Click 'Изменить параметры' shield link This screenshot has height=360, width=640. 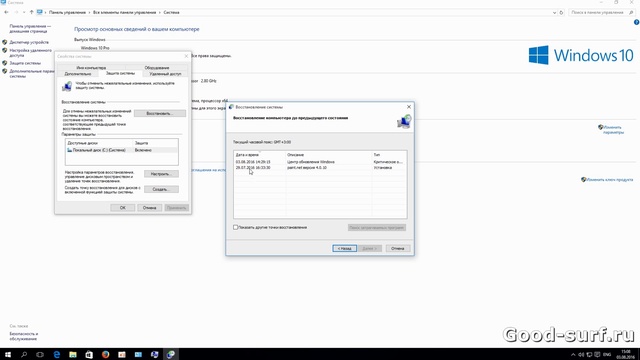point(613,130)
